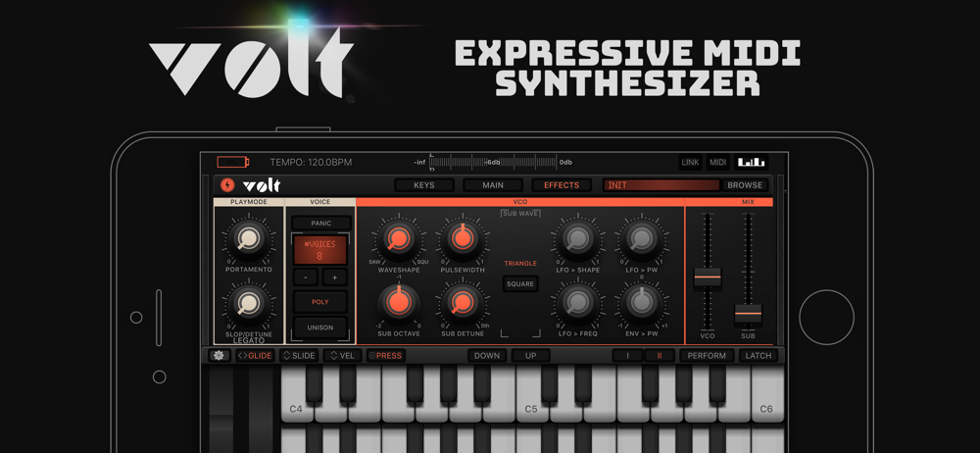
Task: Click the SUB DETUNE knob
Action: pyautogui.click(x=462, y=303)
